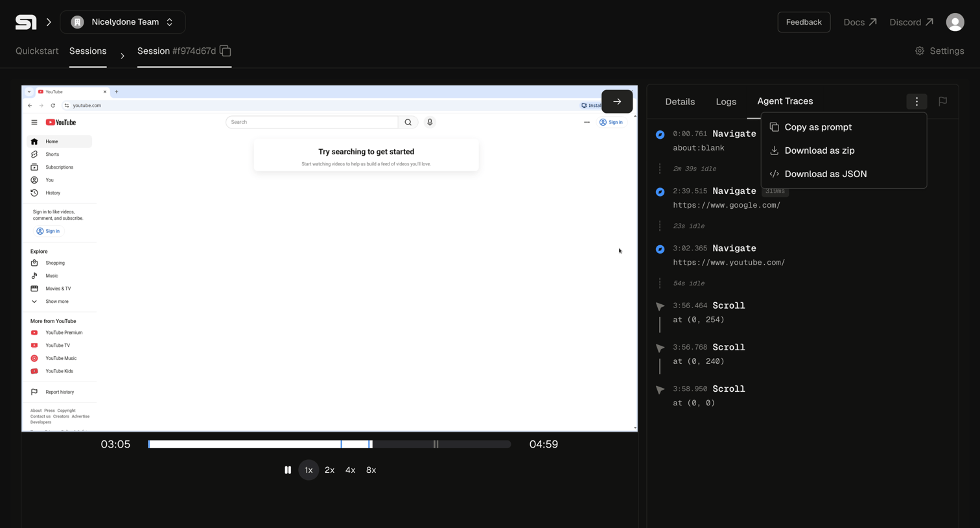Click the Steel logo icon at top left

(26, 22)
